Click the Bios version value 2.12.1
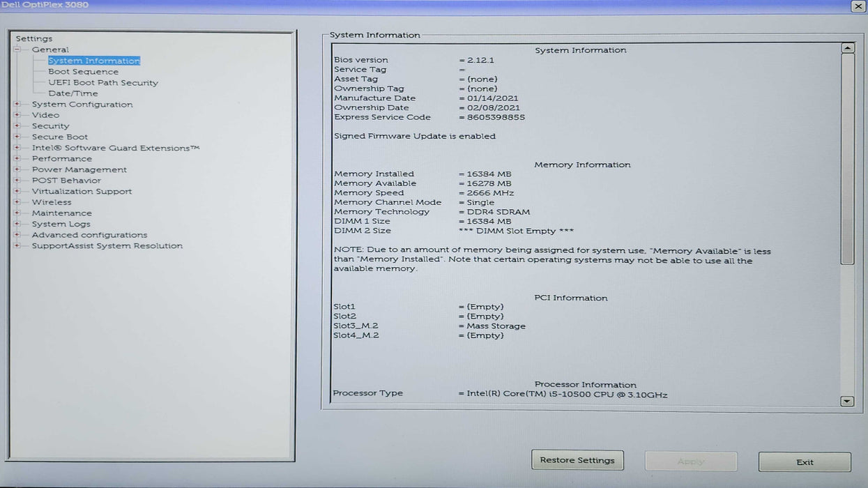Viewport: 868px width, 488px height. (x=480, y=60)
